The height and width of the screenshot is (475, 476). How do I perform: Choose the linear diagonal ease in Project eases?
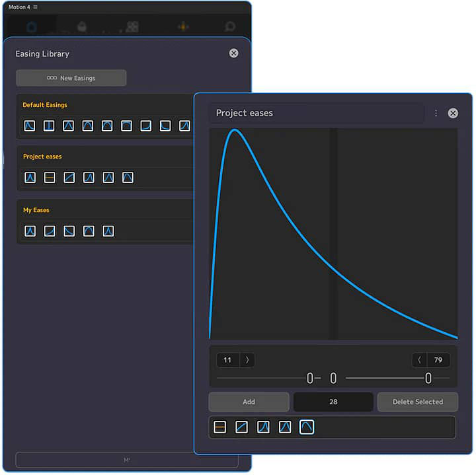69,177
